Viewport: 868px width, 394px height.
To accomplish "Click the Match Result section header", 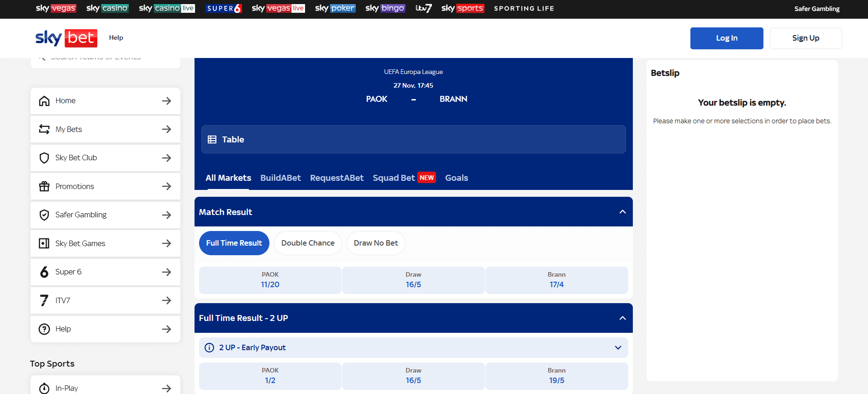I will pyautogui.click(x=414, y=212).
